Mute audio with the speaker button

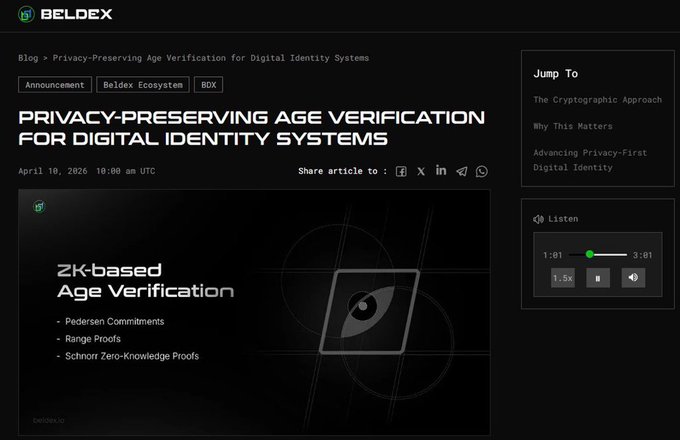click(633, 278)
